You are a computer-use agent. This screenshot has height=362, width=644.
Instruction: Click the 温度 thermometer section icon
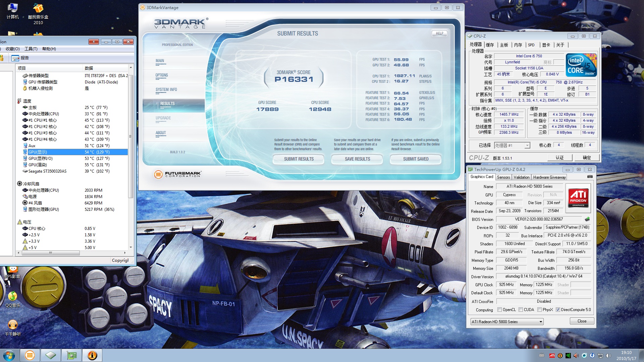(19, 101)
